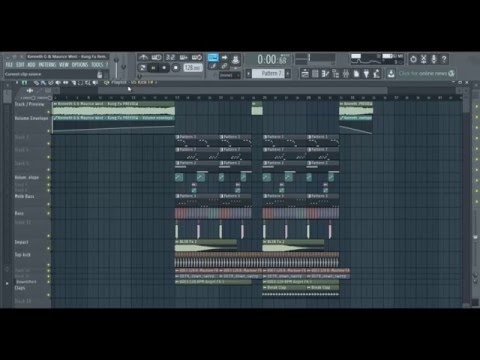Open the tempo tapper hand icon
This screenshot has width=480, height=360.
tap(377, 73)
